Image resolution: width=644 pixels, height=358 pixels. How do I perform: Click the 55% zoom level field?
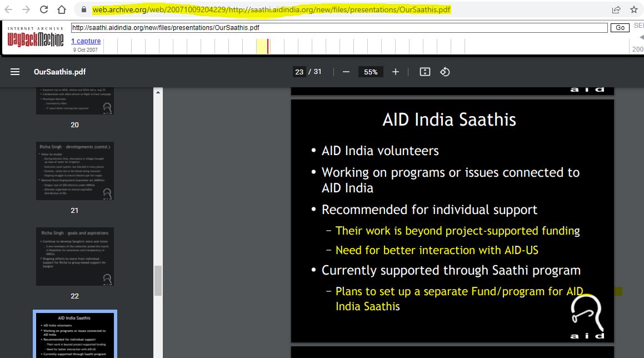371,72
